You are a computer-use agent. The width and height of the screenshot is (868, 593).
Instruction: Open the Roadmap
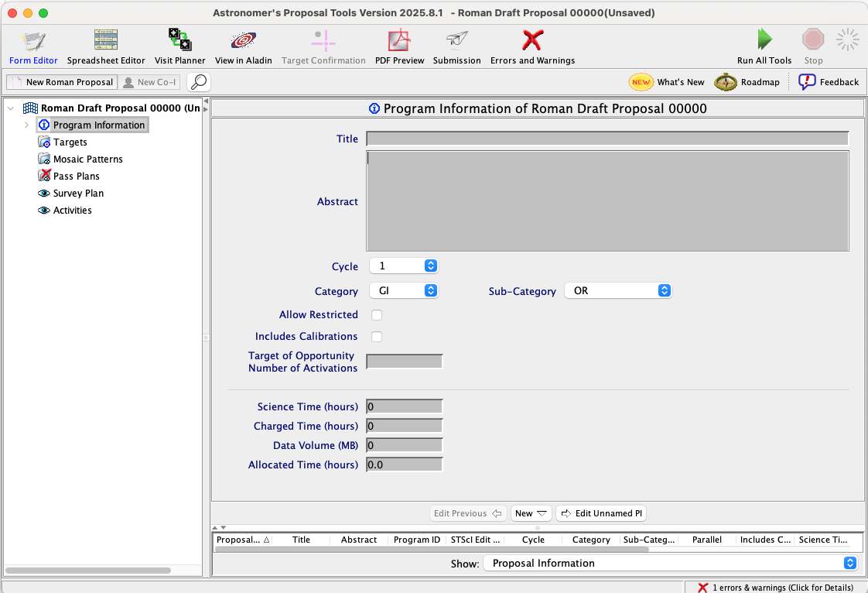pyautogui.click(x=747, y=82)
